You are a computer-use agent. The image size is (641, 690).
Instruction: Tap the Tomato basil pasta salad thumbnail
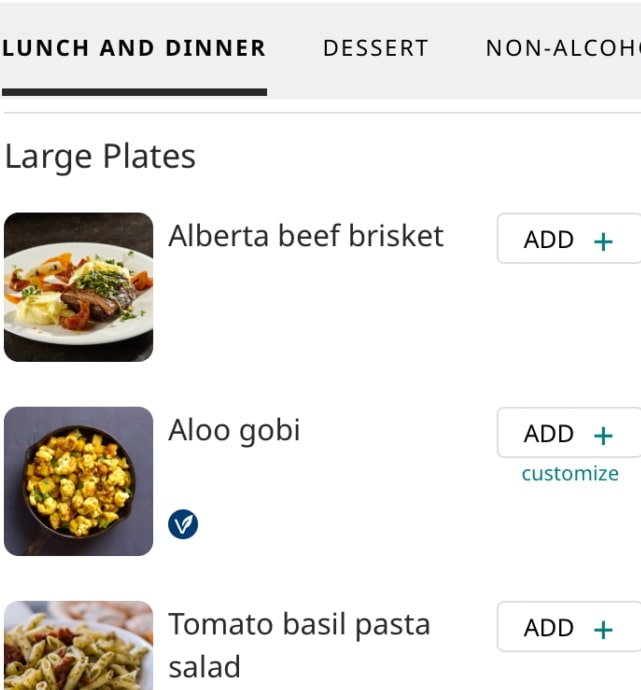[x=79, y=646]
